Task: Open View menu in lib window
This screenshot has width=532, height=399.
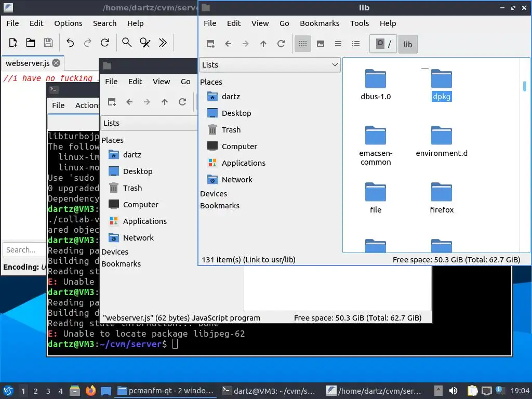Action: [x=260, y=23]
